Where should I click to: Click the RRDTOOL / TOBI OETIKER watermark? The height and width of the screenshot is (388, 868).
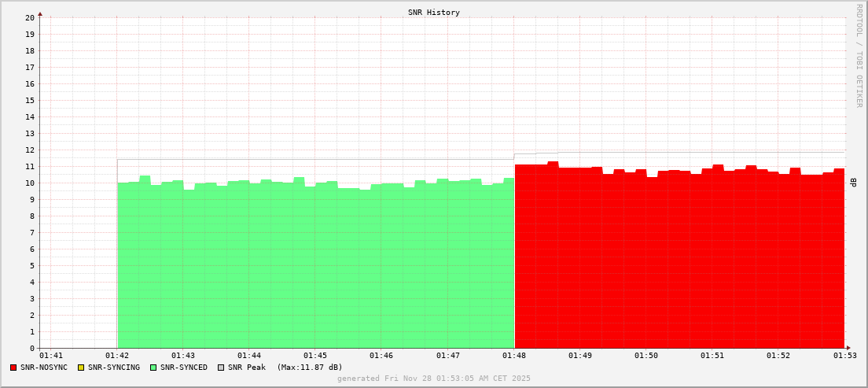pyautogui.click(x=859, y=55)
